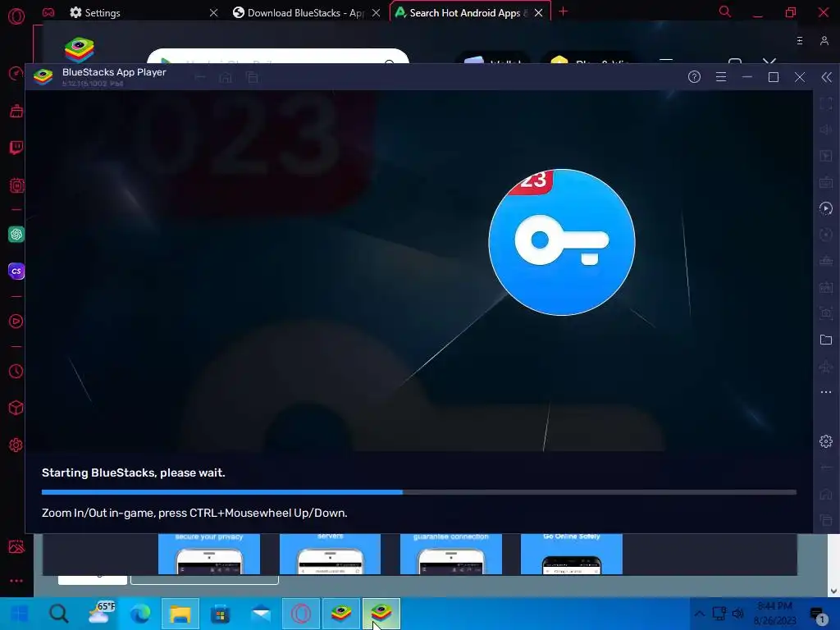Open notification center in taskbar

tap(818, 614)
